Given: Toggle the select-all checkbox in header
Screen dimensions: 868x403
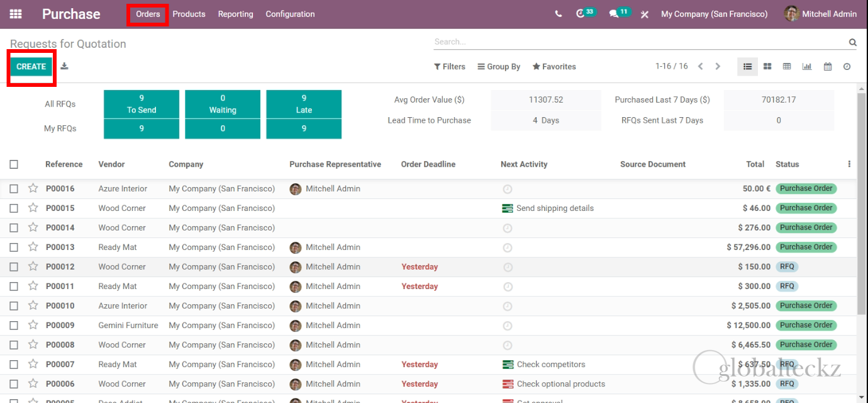Looking at the screenshot, I should point(14,164).
